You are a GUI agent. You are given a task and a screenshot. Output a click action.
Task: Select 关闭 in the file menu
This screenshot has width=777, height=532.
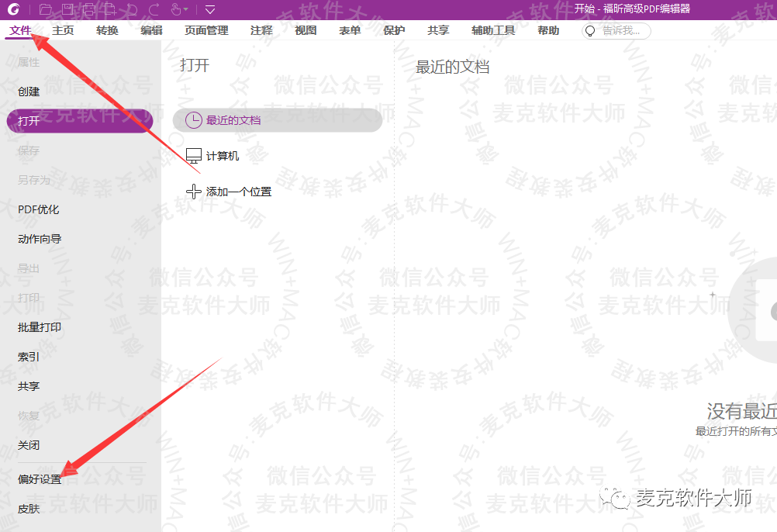pos(29,445)
